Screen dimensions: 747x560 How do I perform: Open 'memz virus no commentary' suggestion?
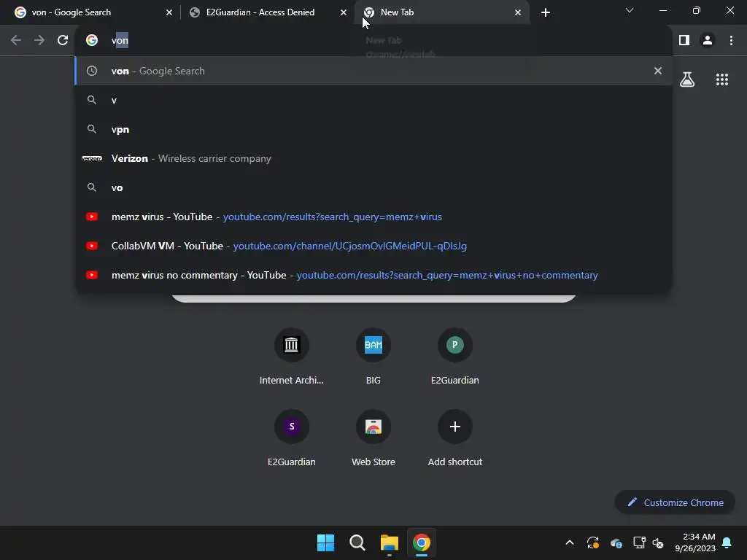[373, 275]
